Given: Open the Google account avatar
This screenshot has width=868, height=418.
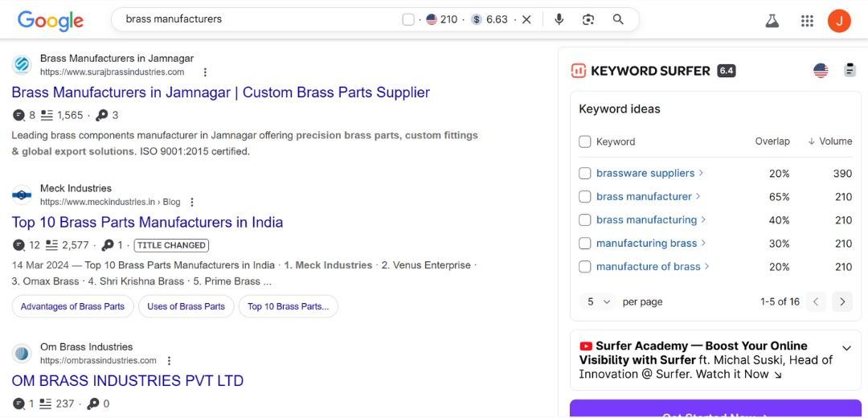Looking at the screenshot, I should [839, 21].
